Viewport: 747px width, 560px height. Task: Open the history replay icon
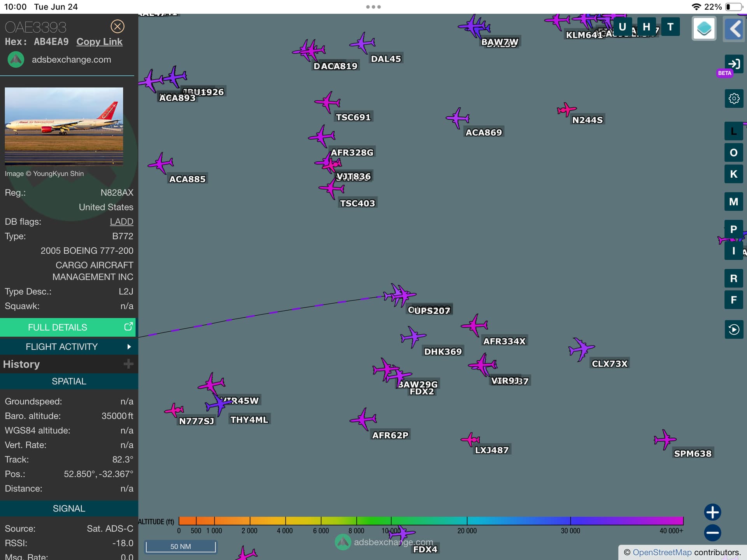(734, 329)
